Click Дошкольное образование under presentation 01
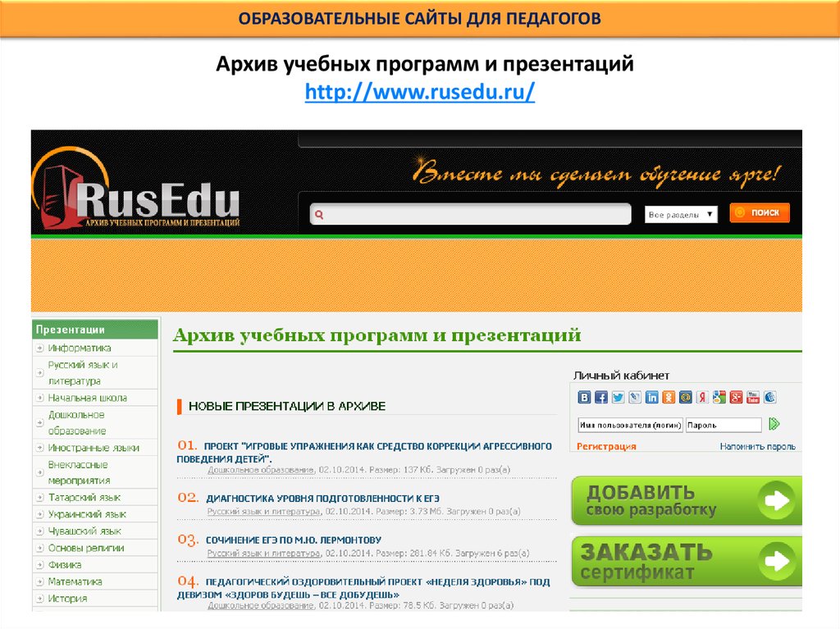This screenshot has width=840, height=629. (260, 470)
